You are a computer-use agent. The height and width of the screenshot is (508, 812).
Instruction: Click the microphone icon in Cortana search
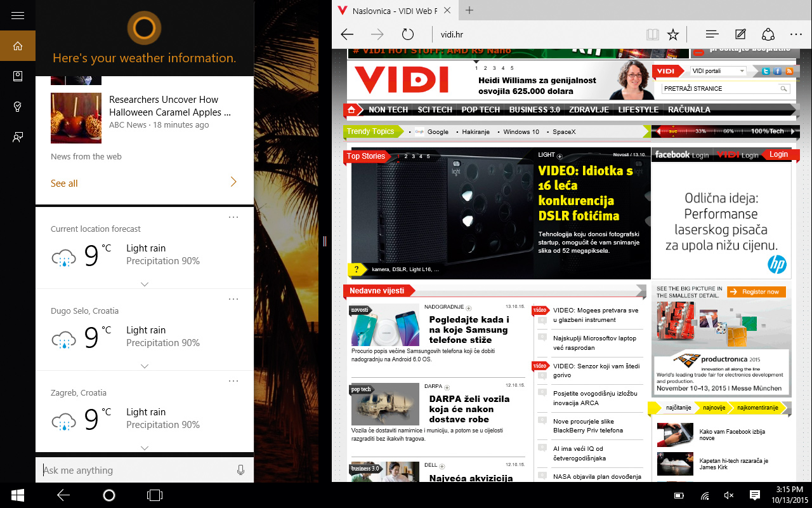pyautogui.click(x=241, y=470)
